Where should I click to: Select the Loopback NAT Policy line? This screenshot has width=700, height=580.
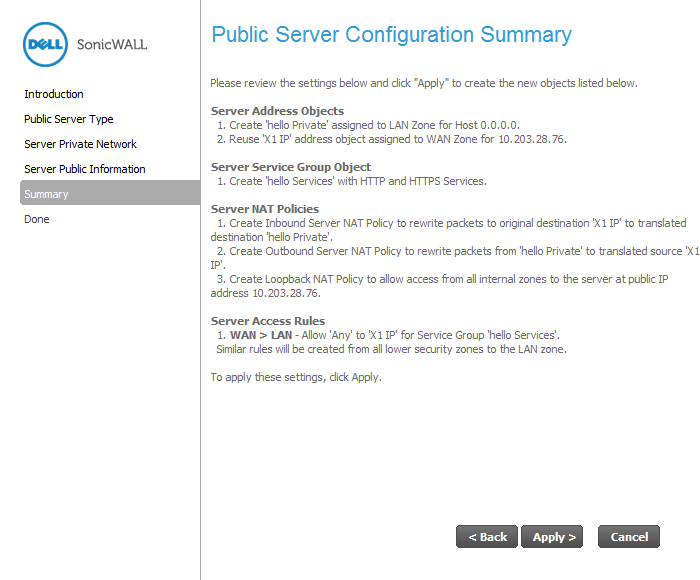pos(440,286)
